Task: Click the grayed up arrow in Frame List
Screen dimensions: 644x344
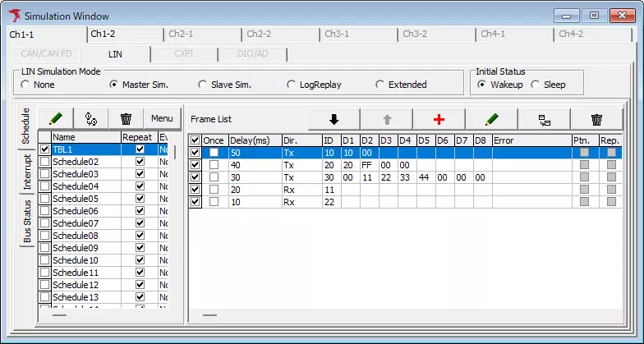Action: [x=387, y=120]
